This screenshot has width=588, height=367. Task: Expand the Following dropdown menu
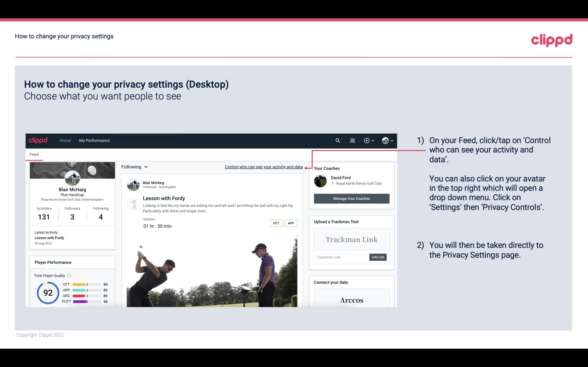pos(134,166)
